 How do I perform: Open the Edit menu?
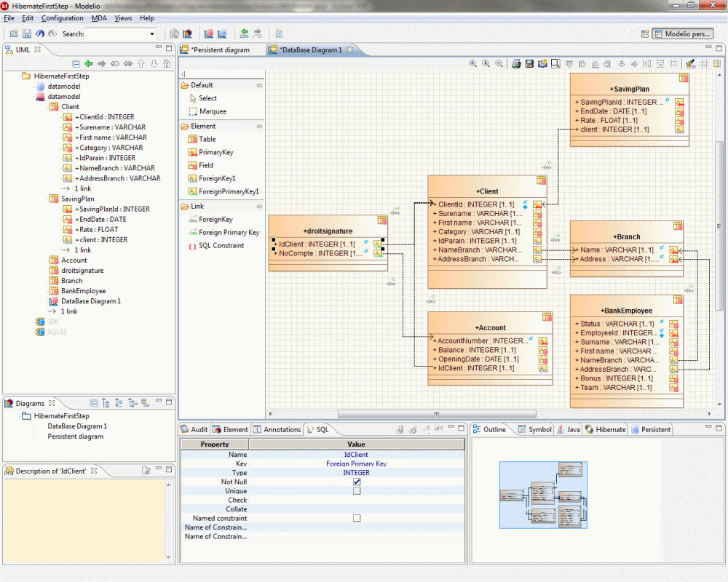(28, 18)
